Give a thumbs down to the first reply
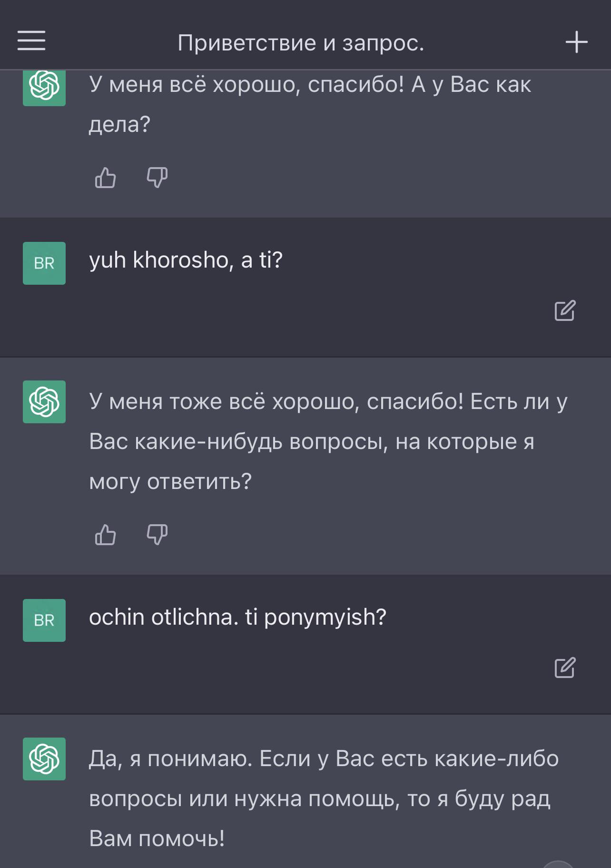Image resolution: width=611 pixels, height=868 pixels. pos(157,177)
